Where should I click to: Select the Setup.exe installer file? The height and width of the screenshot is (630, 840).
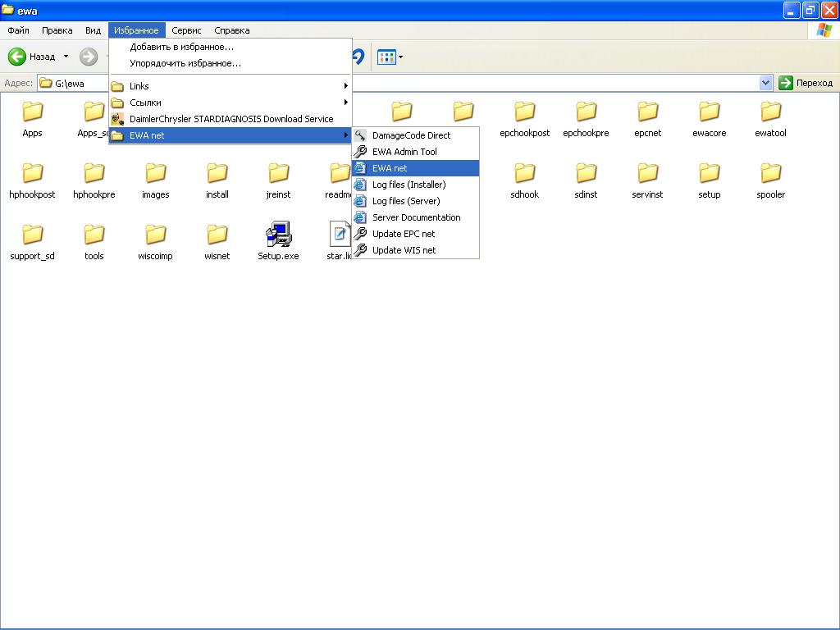279,242
